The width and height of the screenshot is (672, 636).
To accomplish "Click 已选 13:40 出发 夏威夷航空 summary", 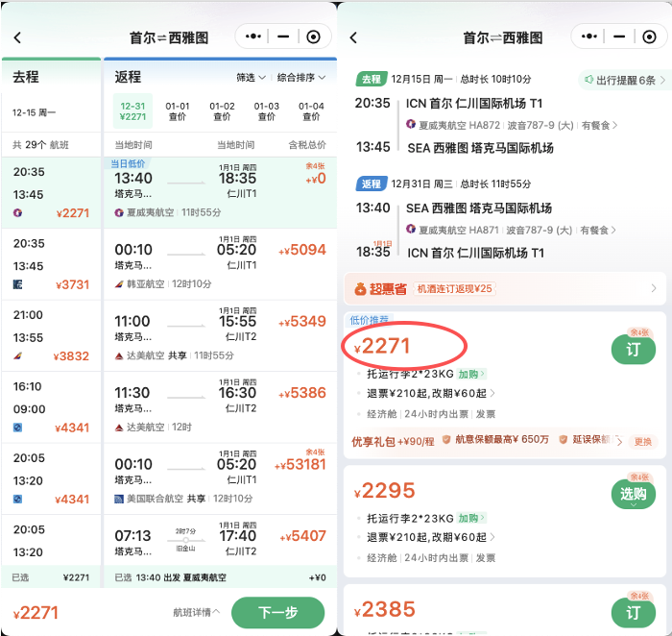I will 171,577.
